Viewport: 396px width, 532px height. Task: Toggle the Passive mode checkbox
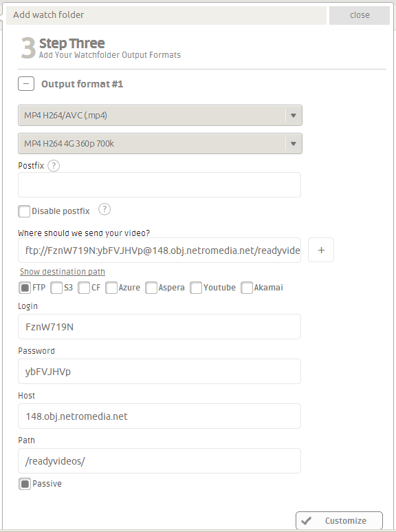click(x=25, y=484)
